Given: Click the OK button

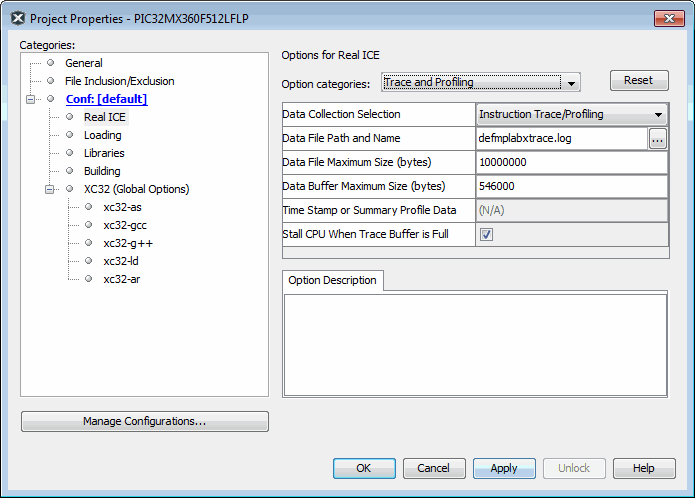Looking at the screenshot, I should 363,468.
